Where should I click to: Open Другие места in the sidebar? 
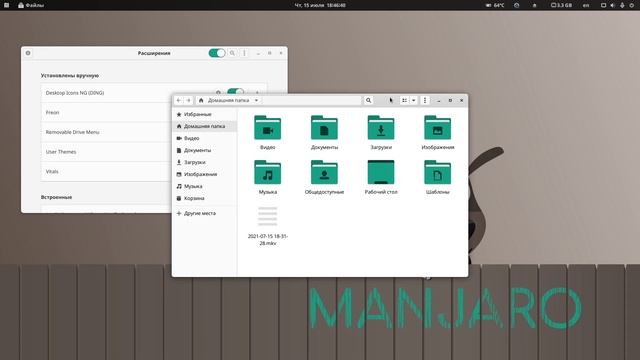pyautogui.click(x=204, y=213)
